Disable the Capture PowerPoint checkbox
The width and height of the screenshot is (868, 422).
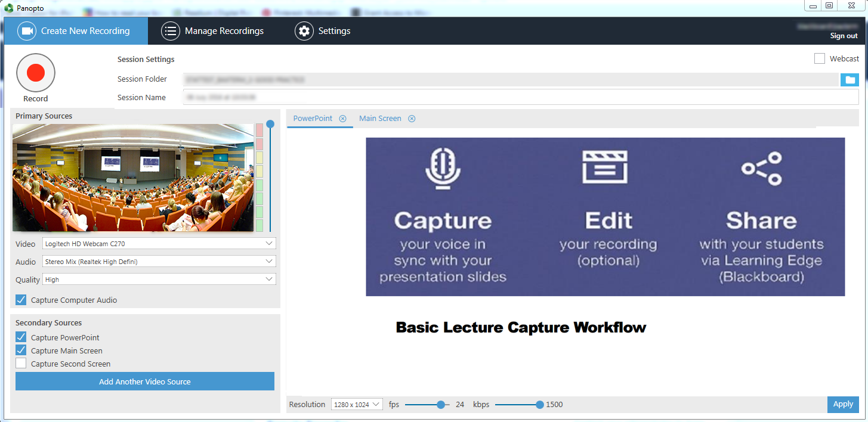[21, 337]
